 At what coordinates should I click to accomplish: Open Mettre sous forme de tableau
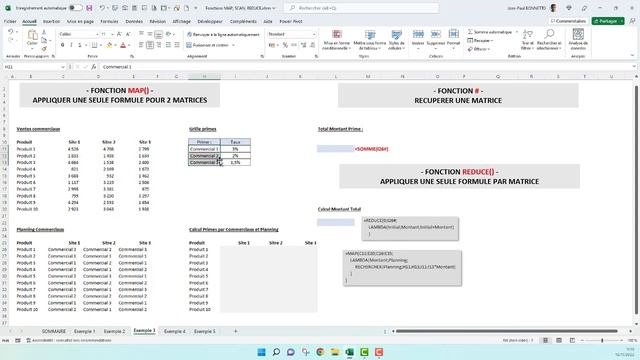click(x=370, y=40)
